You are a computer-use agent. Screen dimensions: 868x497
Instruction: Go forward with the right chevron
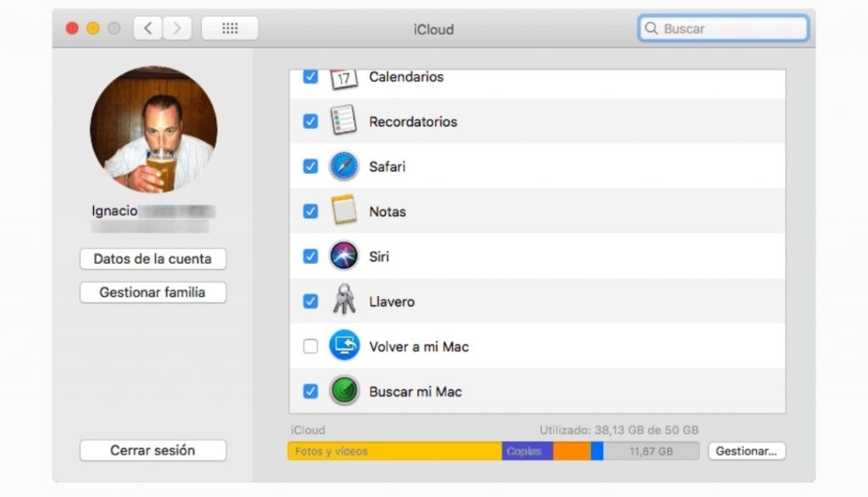[177, 28]
